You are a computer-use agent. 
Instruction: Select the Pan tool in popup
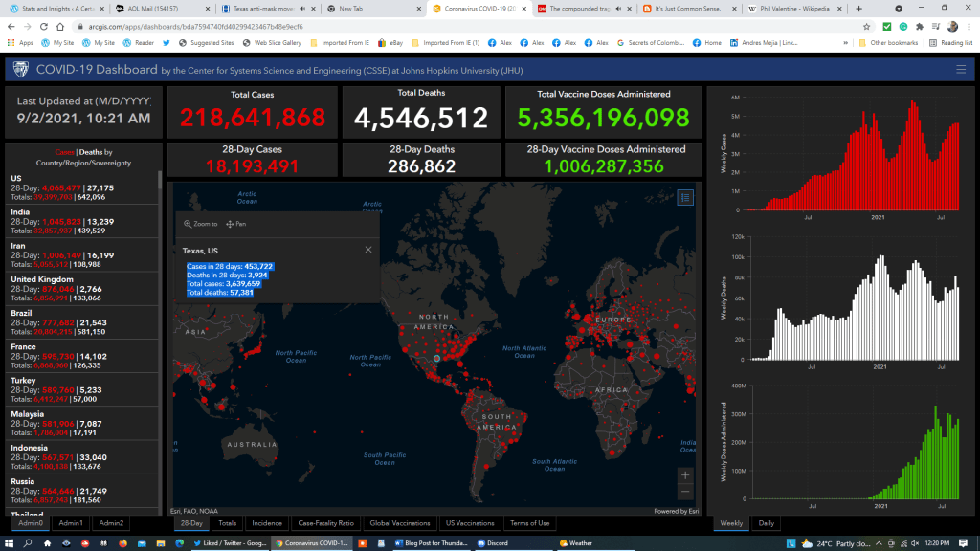[x=235, y=224]
